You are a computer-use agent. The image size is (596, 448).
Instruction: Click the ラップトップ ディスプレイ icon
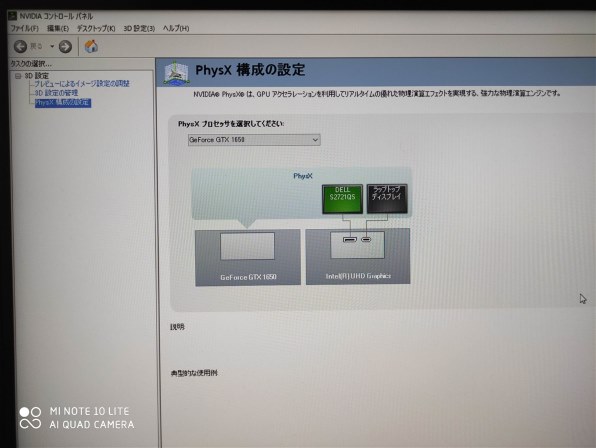pos(387,199)
